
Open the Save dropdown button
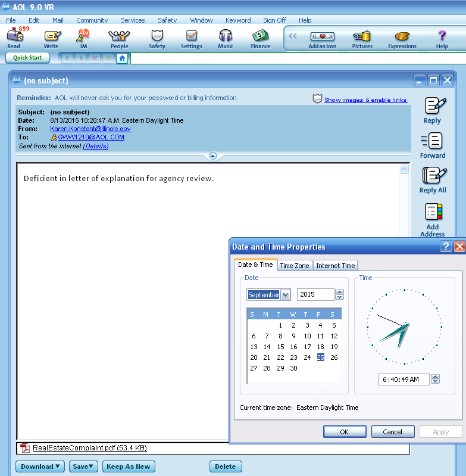point(83,466)
